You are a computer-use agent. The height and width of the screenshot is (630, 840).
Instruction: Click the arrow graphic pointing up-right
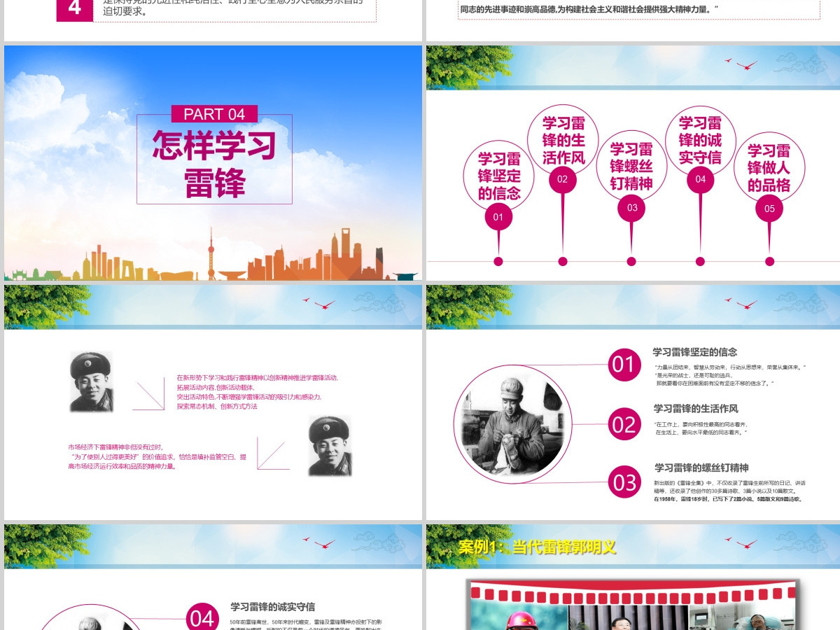click(x=273, y=454)
